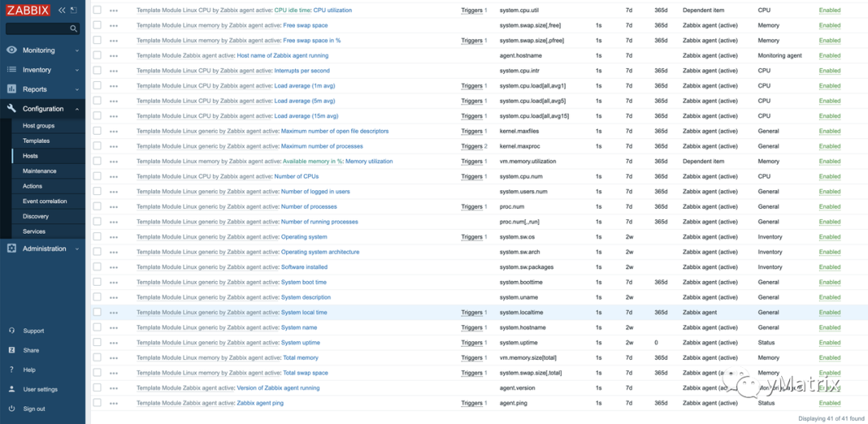Focus the sidebar search field

[43, 29]
